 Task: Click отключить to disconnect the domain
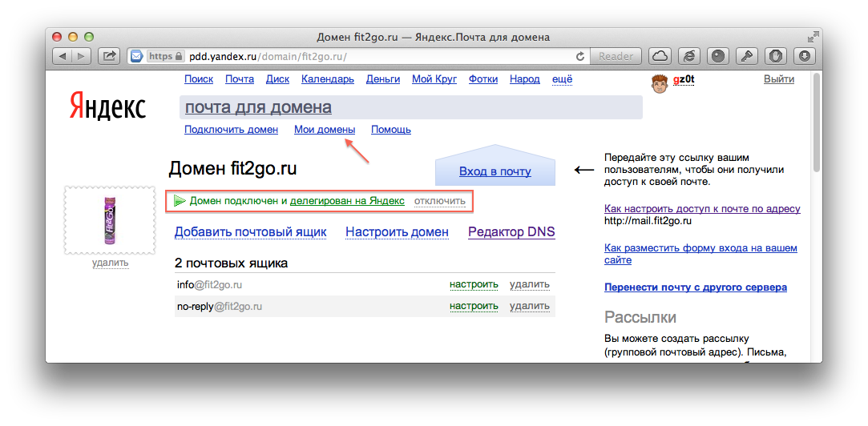(x=440, y=201)
